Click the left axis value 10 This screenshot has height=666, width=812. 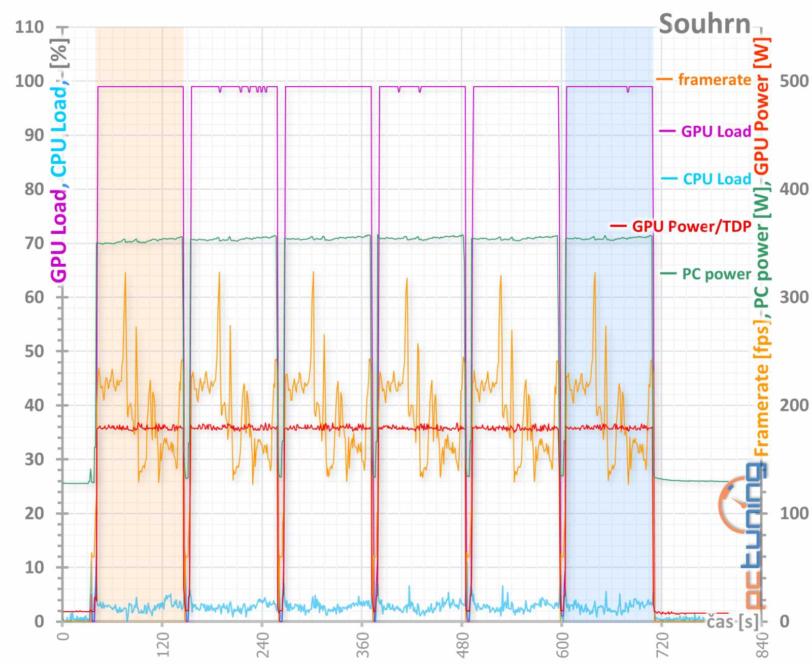point(35,567)
